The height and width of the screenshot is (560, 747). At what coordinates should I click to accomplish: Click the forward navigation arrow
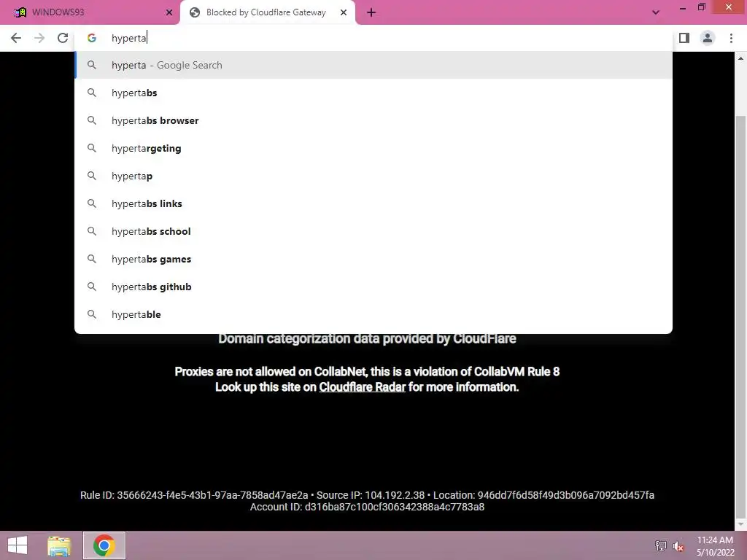click(x=39, y=38)
